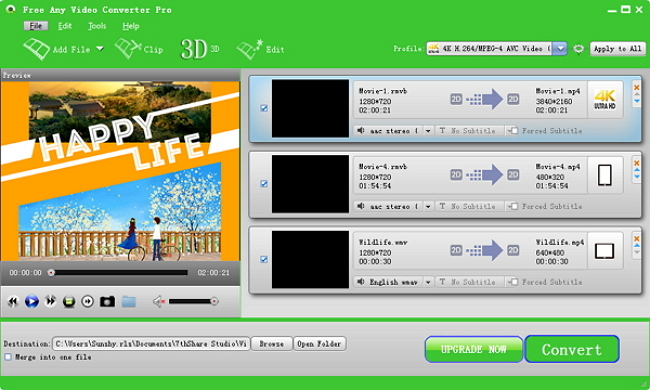The width and height of the screenshot is (650, 390).
Task: Click the Movie-1.mp4 output filename
Action: (558, 91)
